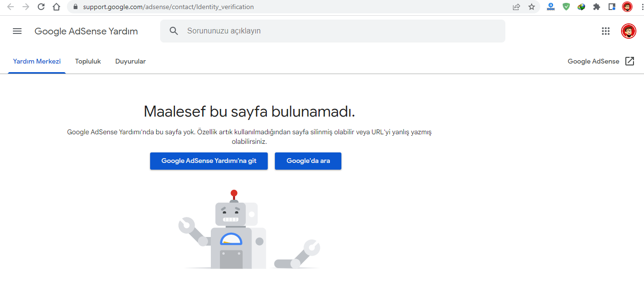Open the Google account avatar on page

pos(629,31)
